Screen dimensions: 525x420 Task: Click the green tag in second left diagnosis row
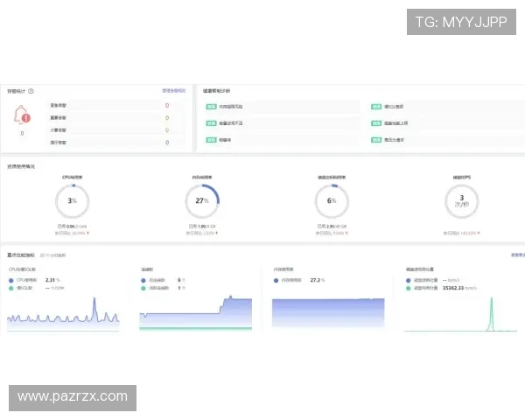pyautogui.click(x=211, y=122)
